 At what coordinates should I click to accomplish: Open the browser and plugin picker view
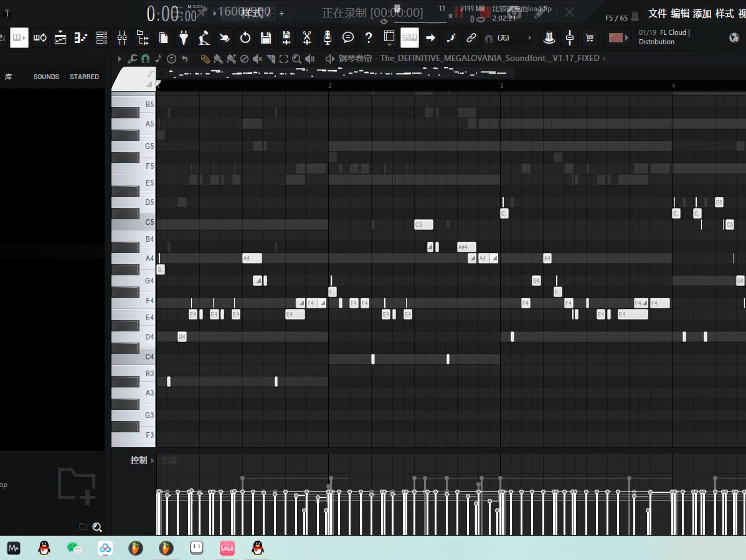pos(143,37)
